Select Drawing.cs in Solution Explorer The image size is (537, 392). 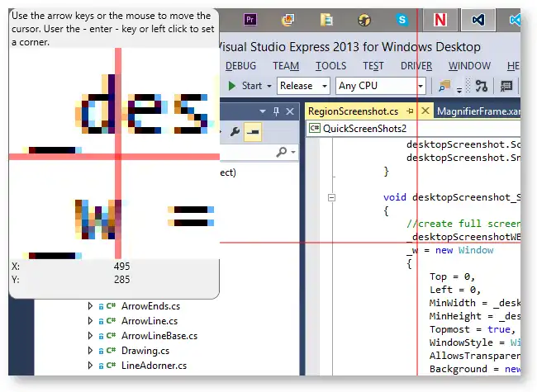(x=145, y=351)
